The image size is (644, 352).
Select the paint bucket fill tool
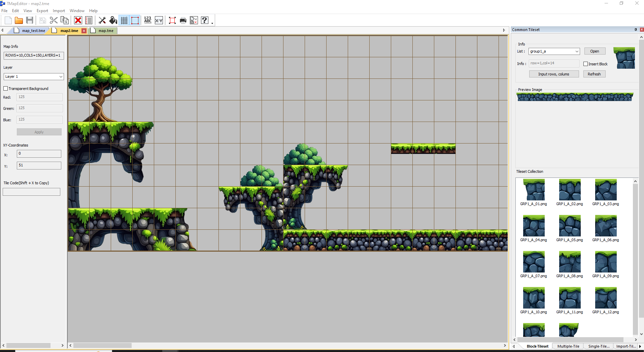113,21
